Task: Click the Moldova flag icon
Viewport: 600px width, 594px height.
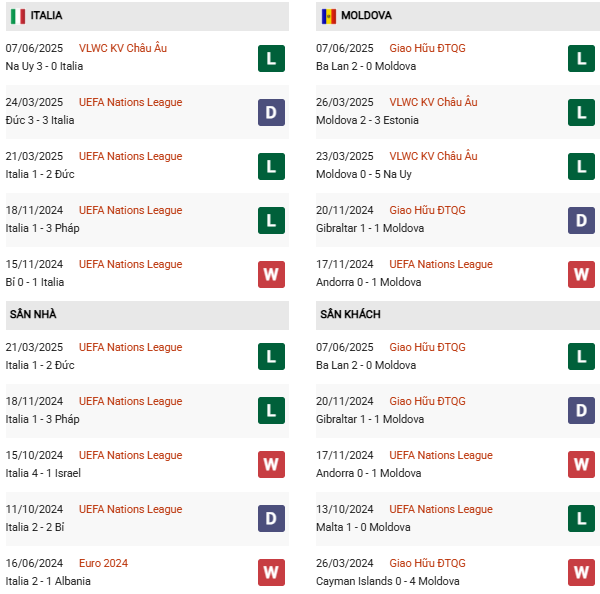Action: (328, 16)
